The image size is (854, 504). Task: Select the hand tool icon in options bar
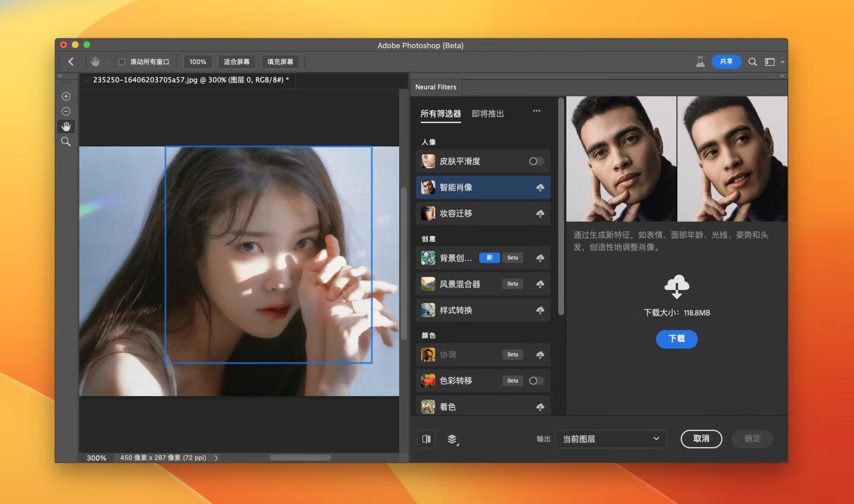(x=95, y=62)
